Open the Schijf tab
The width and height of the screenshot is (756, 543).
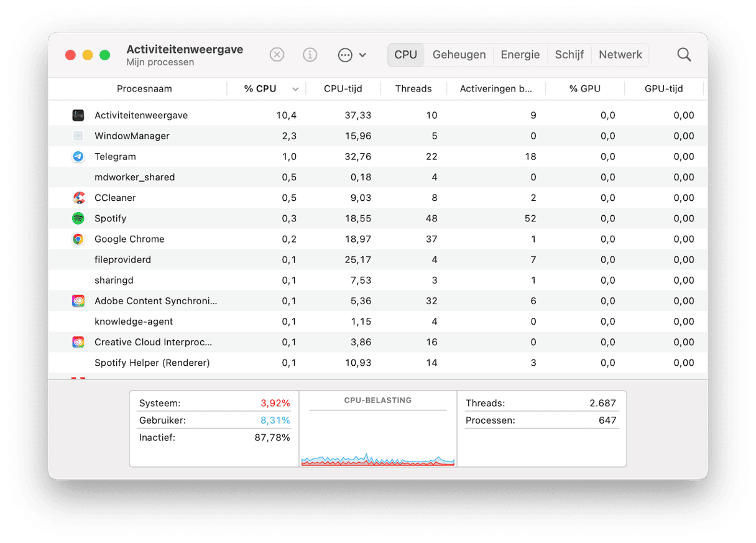569,55
